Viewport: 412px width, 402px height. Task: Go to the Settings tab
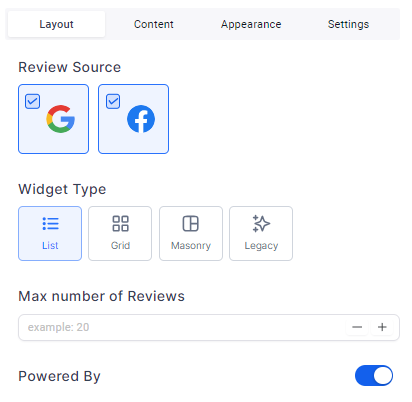(x=348, y=24)
